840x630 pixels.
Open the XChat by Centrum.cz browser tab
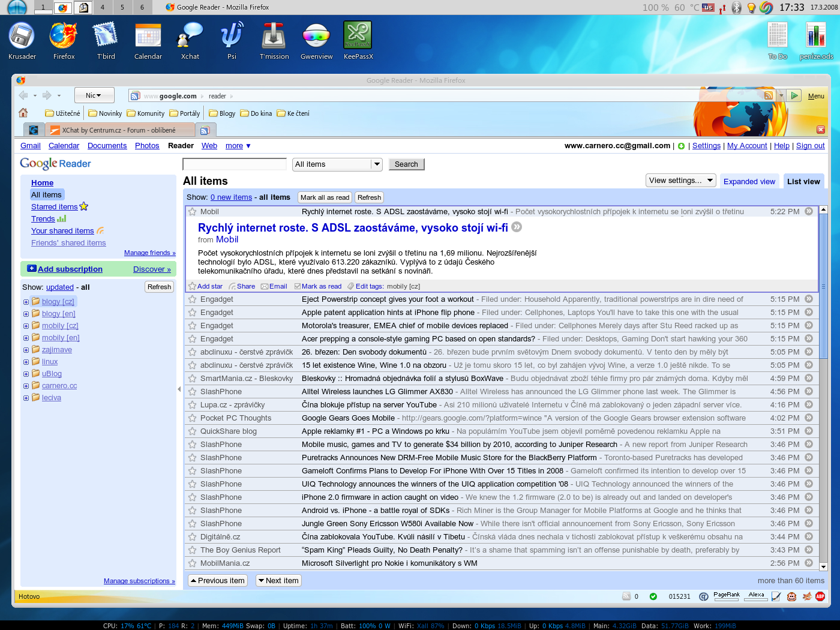(120, 130)
